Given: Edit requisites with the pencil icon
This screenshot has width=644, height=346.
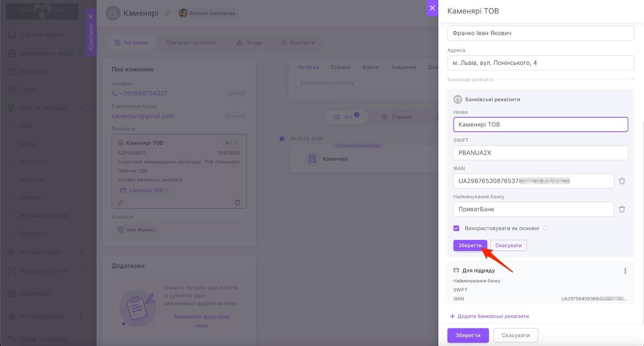Looking at the screenshot, I should click(120, 203).
